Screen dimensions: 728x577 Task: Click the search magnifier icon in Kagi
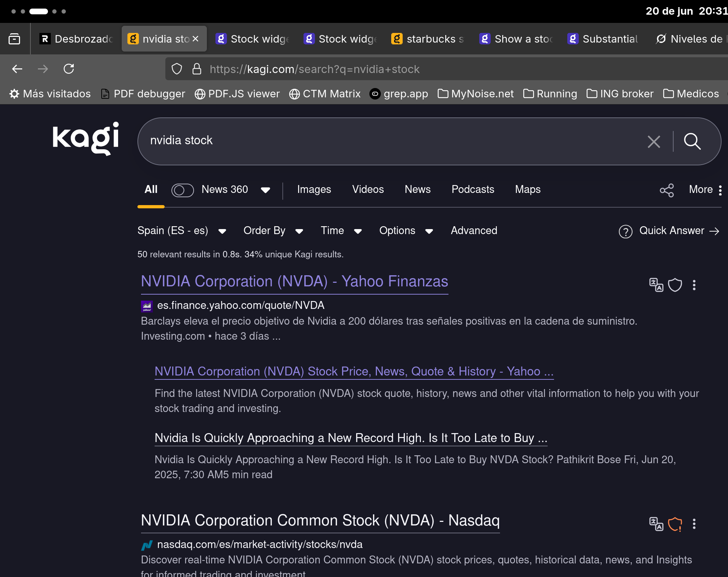[x=692, y=141]
